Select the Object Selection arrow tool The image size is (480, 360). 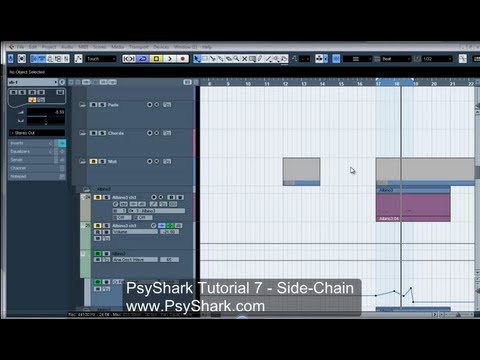(197, 59)
